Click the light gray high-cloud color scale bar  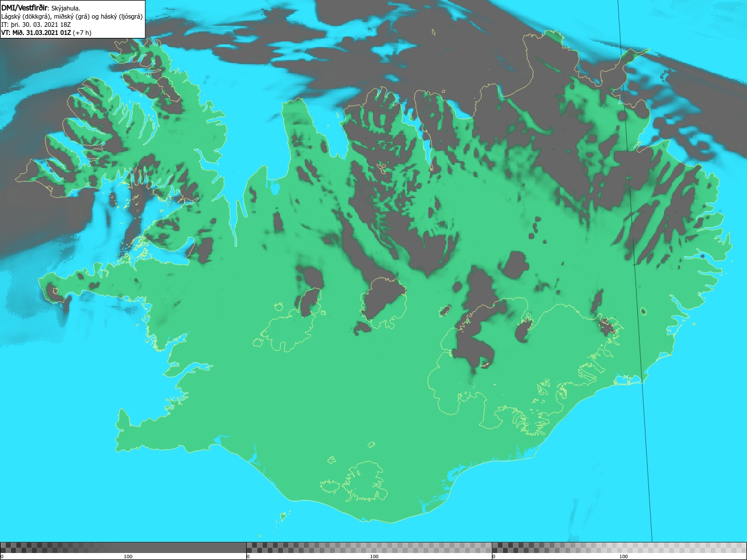(619, 548)
